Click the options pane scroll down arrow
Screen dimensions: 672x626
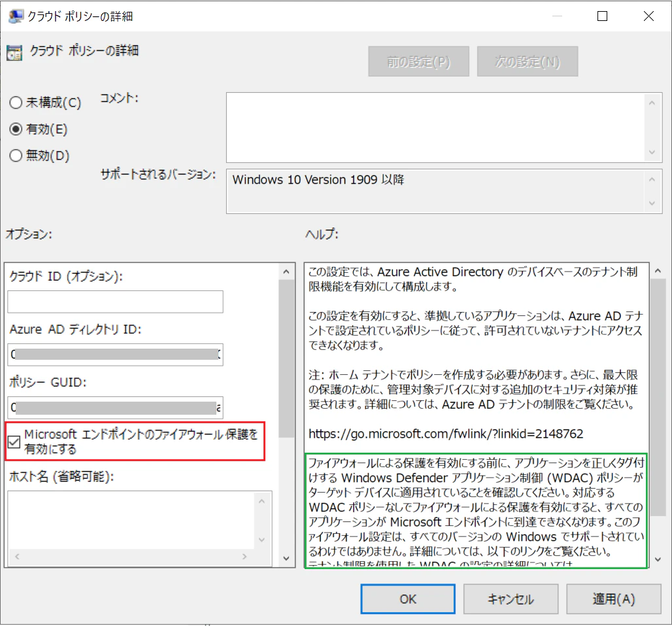[286, 558]
